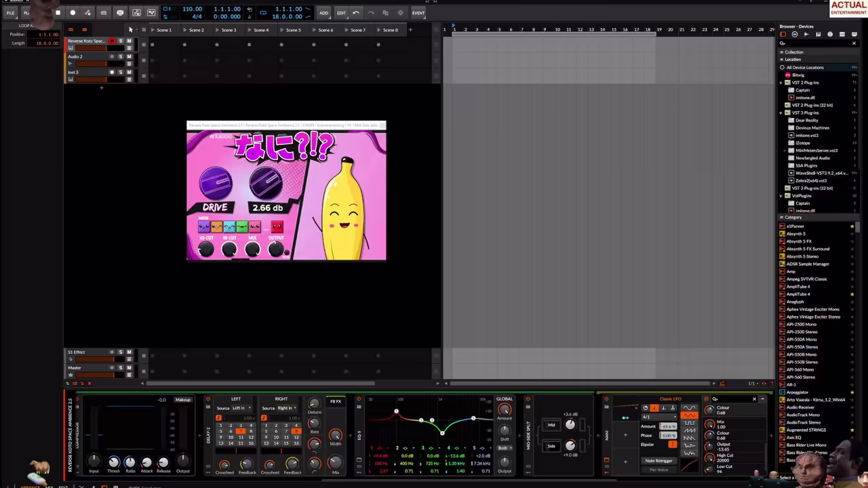The width and height of the screenshot is (868, 488).
Task: Click the global Record button
Action: pyautogui.click(x=73, y=12)
